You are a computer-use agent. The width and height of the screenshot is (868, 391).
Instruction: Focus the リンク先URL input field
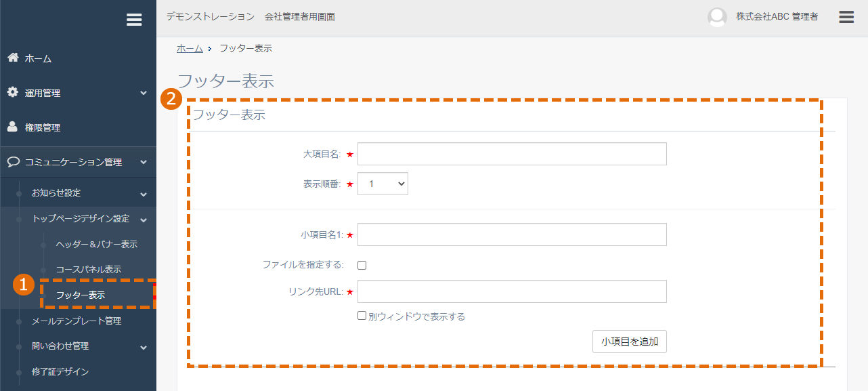click(512, 291)
